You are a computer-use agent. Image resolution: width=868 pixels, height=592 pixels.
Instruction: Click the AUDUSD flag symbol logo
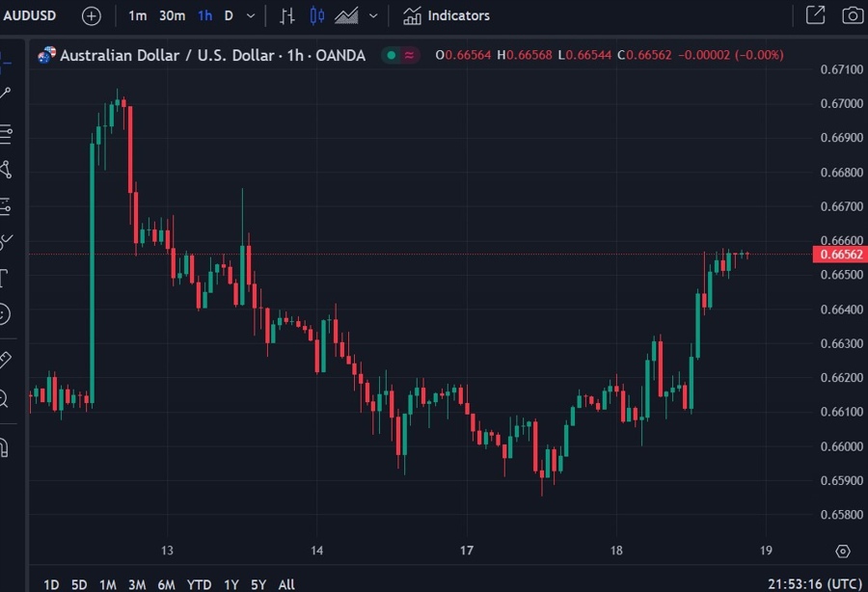click(46, 55)
